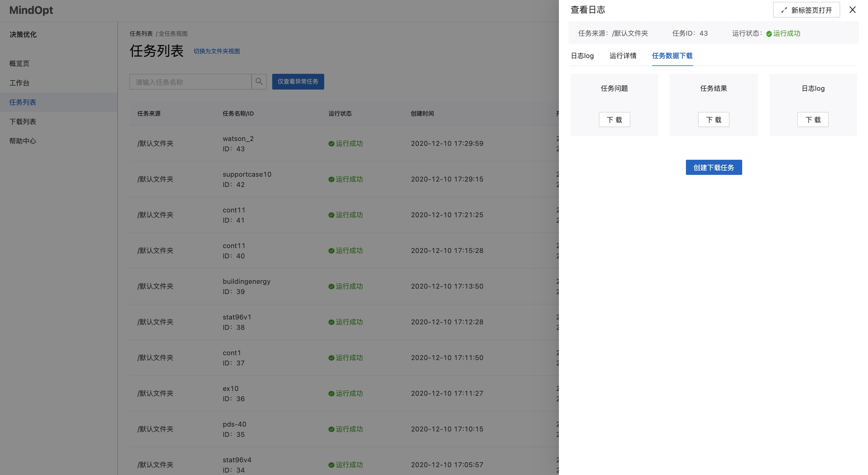Switch to the 日志log tab

coord(582,56)
